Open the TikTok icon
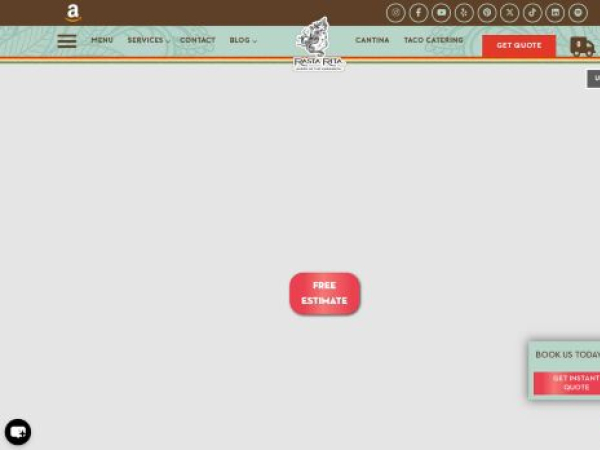The image size is (600, 450). (x=532, y=13)
